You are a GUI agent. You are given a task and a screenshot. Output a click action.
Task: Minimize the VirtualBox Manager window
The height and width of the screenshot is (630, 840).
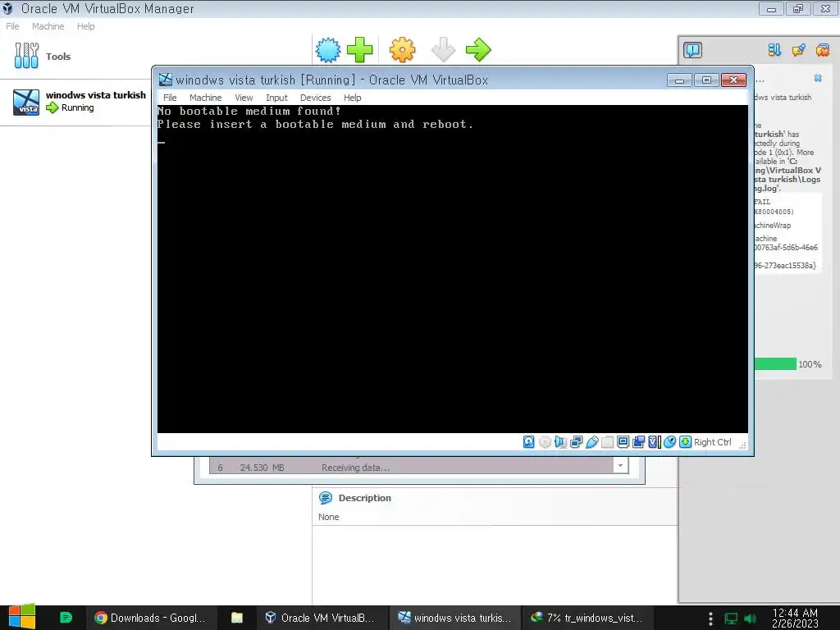(x=771, y=8)
